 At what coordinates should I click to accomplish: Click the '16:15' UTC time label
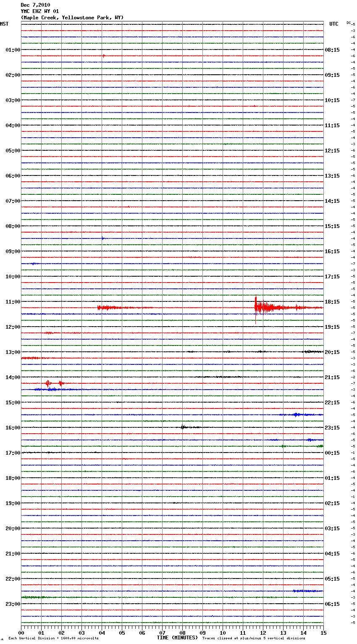tap(332, 251)
